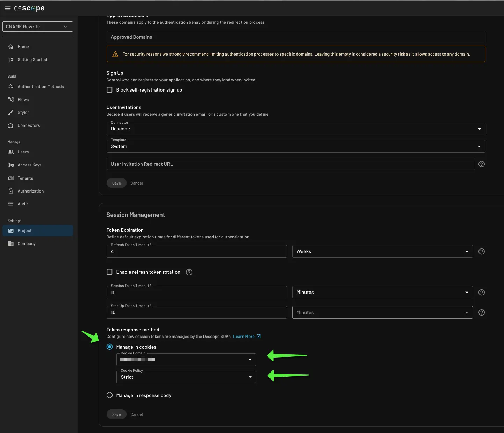Open the CNAME Rewrite project selector

[x=38, y=27]
